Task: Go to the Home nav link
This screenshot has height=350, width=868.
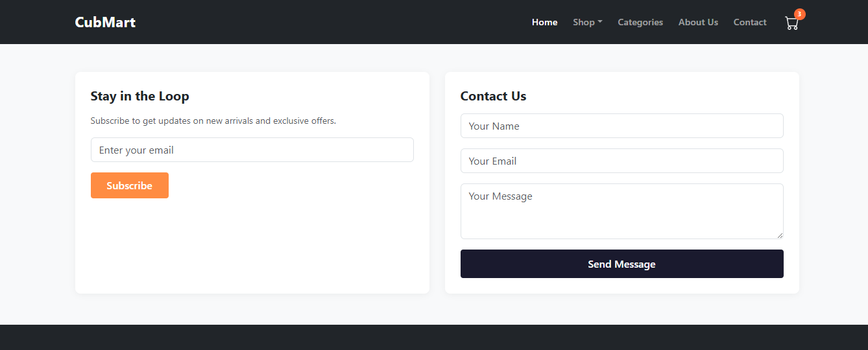Action: click(544, 22)
